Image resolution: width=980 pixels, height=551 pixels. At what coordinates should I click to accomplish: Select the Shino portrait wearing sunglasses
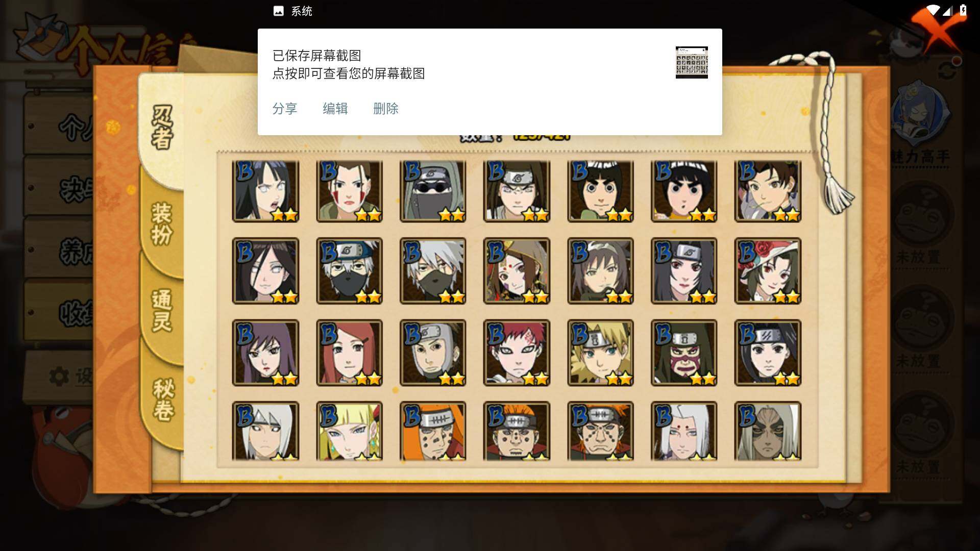(x=433, y=191)
